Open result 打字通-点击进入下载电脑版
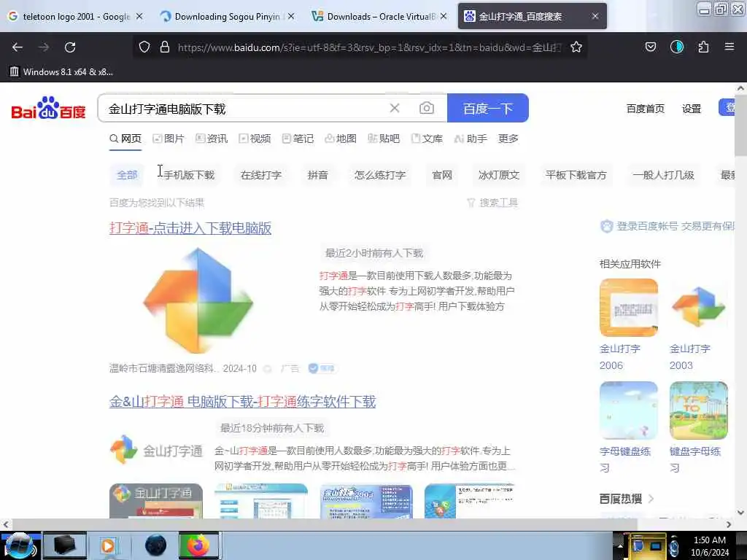Viewport: 747px width, 560px height. [x=190, y=228]
